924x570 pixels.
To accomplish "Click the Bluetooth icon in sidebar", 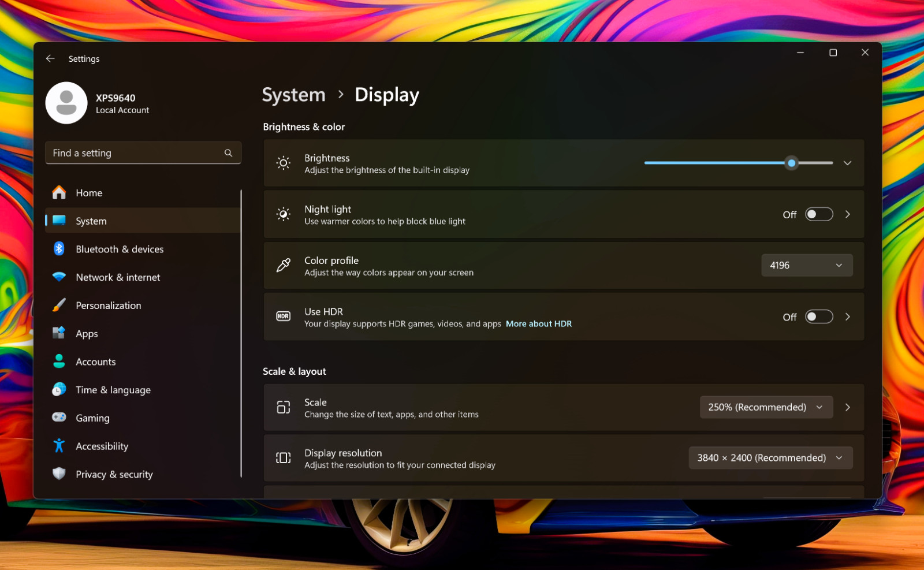I will tap(59, 249).
